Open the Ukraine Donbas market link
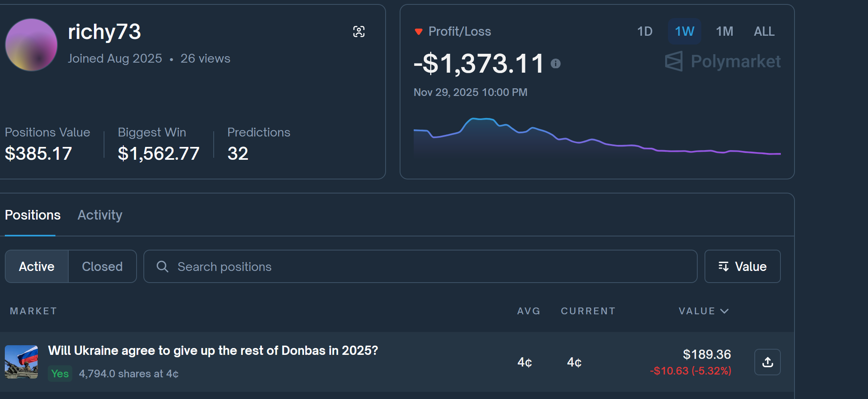This screenshot has width=868, height=399. tap(213, 350)
